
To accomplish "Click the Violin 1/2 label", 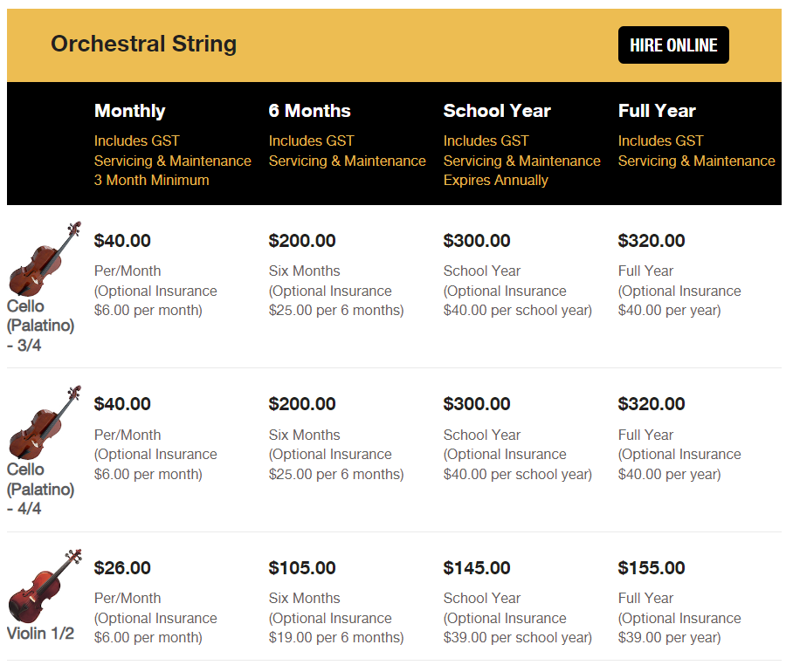I will click(40, 634).
